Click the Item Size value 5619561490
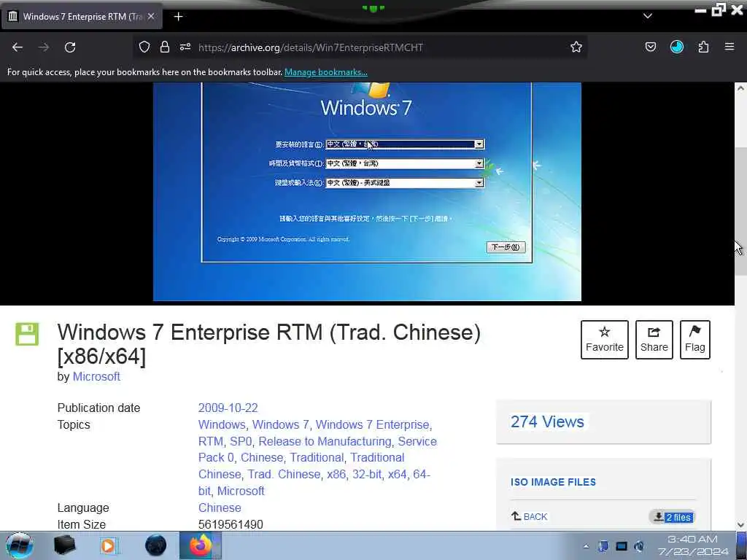The width and height of the screenshot is (747, 560). click(x=231, y=524)
